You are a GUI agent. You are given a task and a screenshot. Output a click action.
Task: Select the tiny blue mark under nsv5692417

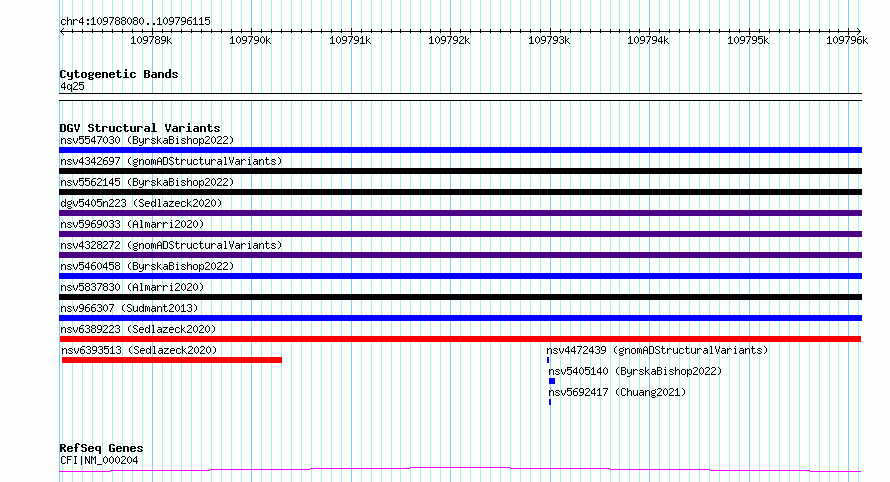[550, 402]
